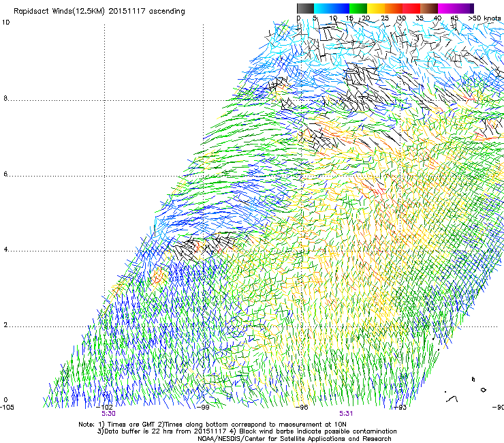Click the cyan 5-10 knots color swatch

pyautogui.click(x=323, y=8)
